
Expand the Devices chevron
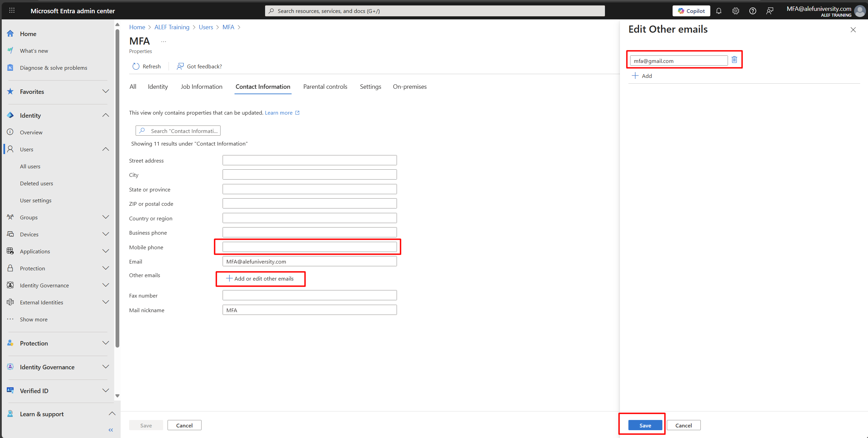coord(106,234)
